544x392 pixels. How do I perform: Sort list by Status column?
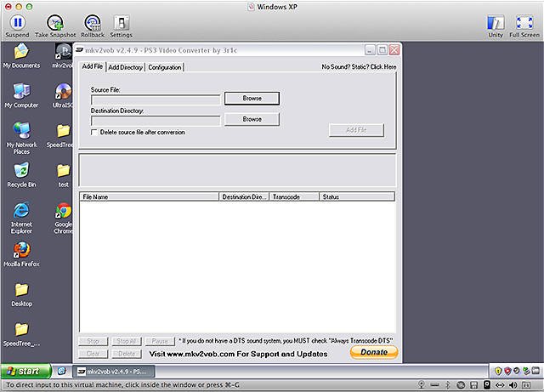[x=357, y=197]
